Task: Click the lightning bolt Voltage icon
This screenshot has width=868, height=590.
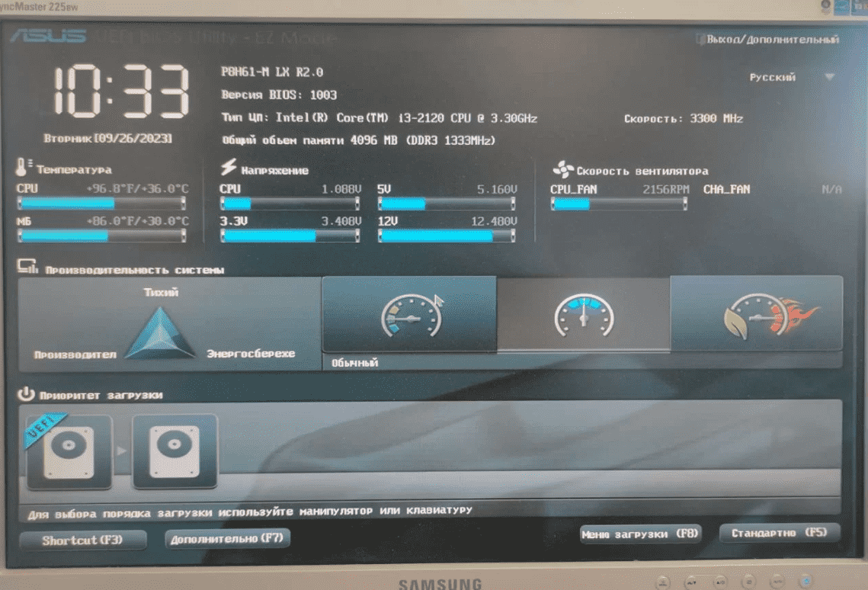Action: [228, 167]
